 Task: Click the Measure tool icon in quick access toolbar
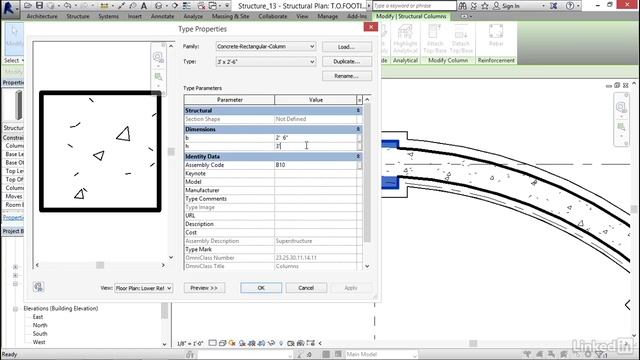point(104,6)
